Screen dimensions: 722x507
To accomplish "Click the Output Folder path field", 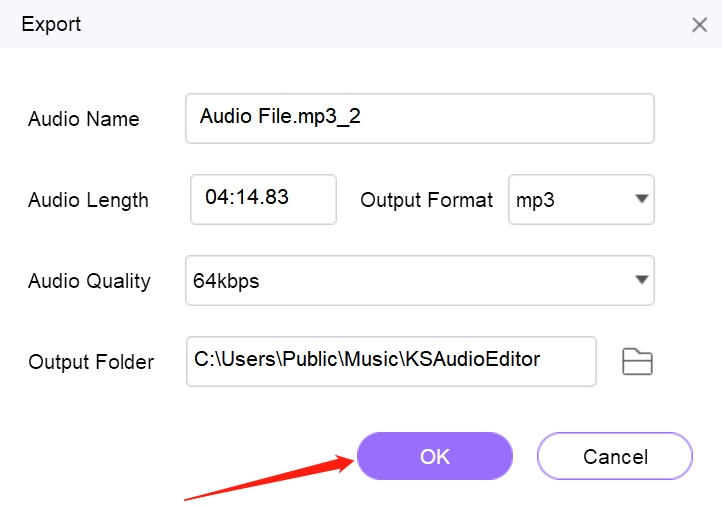I will click(x=391, y=361).
